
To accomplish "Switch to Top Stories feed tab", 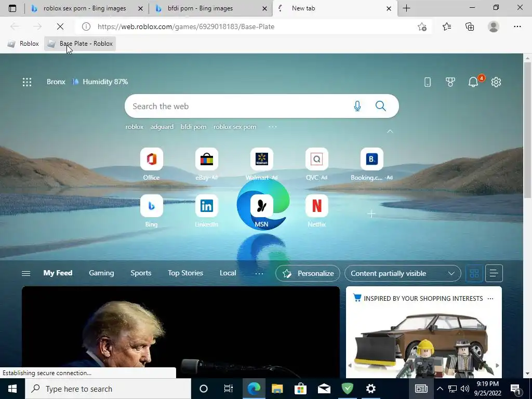I will (x=185, y=273).
